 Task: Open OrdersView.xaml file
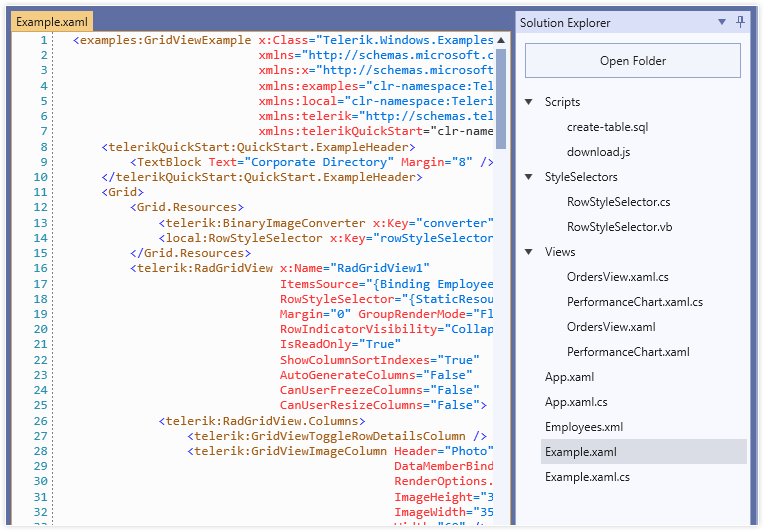click(x=611, y=327)
